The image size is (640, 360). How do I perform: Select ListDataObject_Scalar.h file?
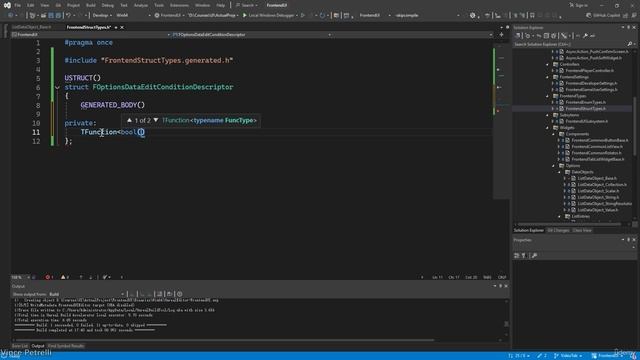pos(598,191)
